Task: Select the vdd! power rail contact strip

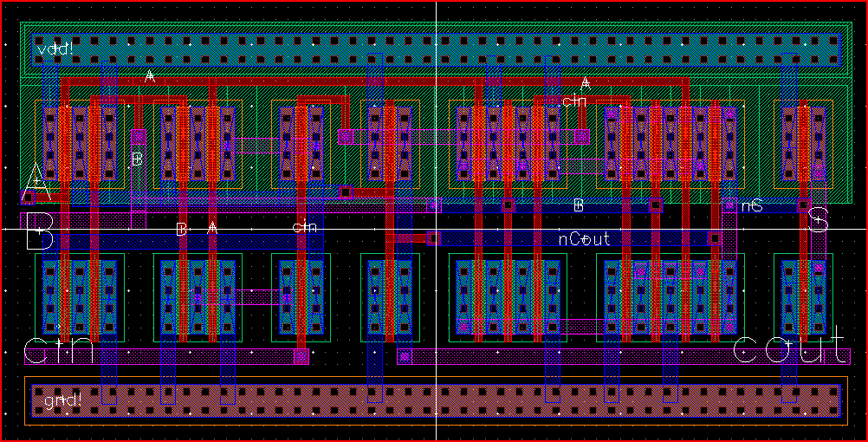Action: click(436, 50)
